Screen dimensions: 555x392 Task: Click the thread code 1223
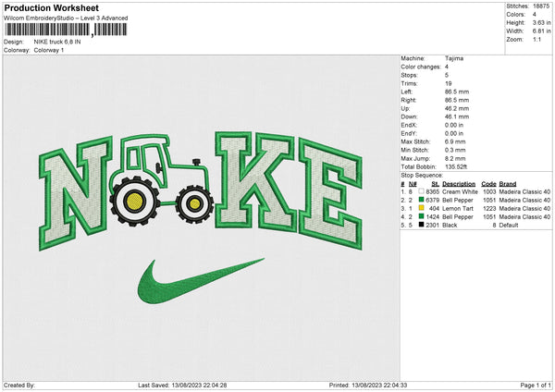(489, 208)
